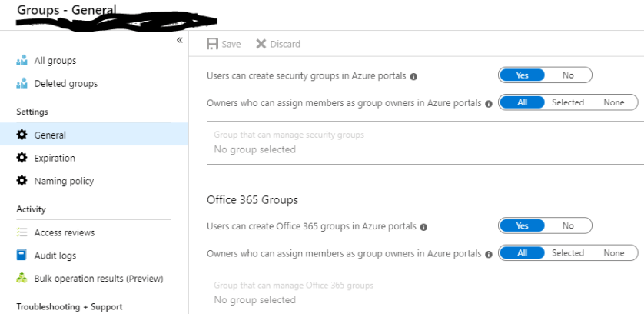The image size is (644, 314).
Task: Click the Bulk operation results icon
Action: 22,279
